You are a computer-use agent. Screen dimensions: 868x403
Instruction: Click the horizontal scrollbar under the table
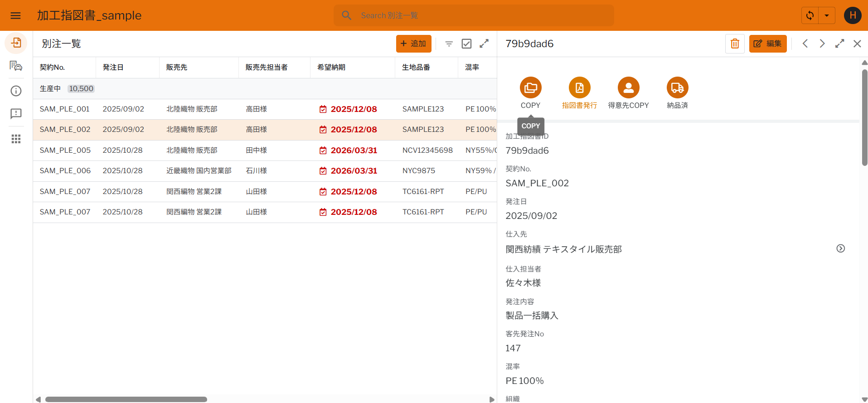coord(126,399)
